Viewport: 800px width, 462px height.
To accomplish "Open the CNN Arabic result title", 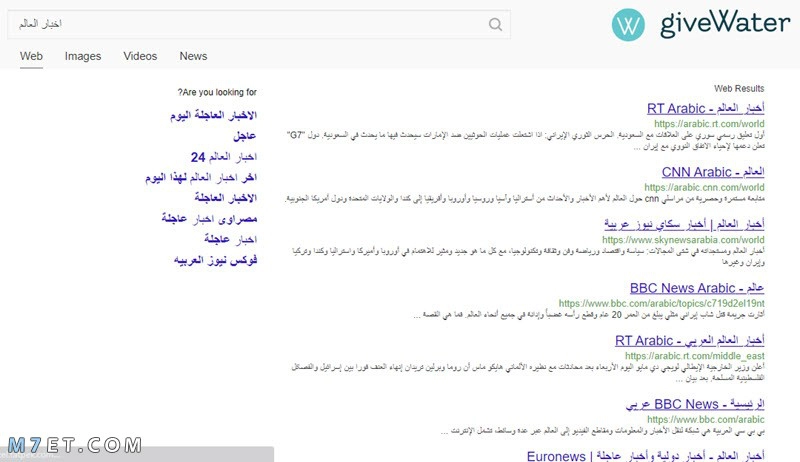I will point(713,172).
